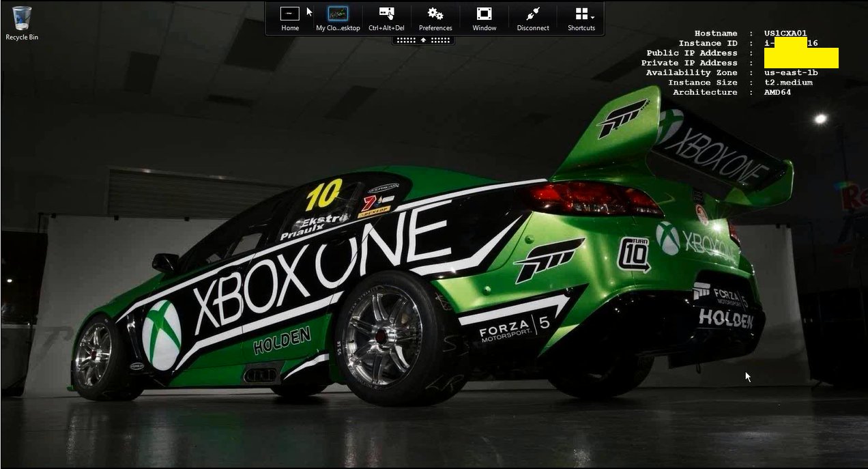Switch to windowed mode with the Window icon
This screenshot has height=469, width=868.
coord(484,19)
